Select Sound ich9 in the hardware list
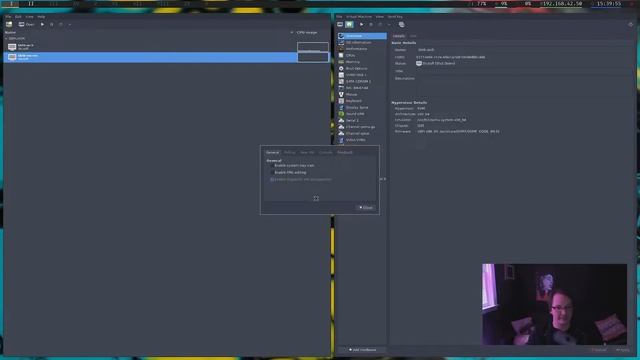The width and height of the screenshot is (640, 360). [x=362, y=114]
